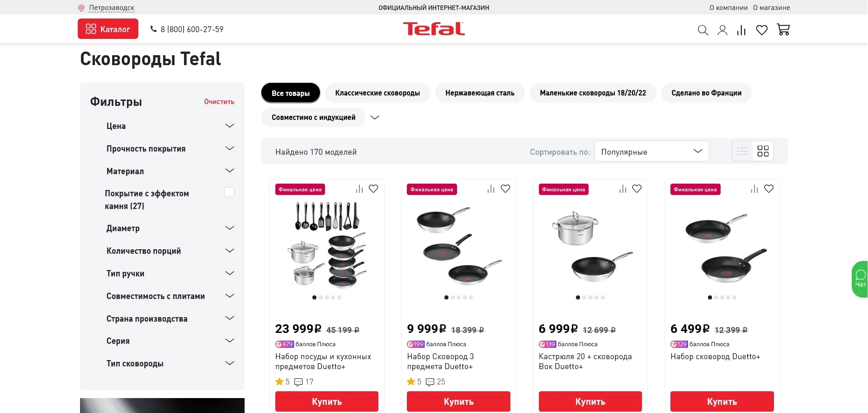Open the site search
The image size is (868, 413).
click(x=703, y=30)
